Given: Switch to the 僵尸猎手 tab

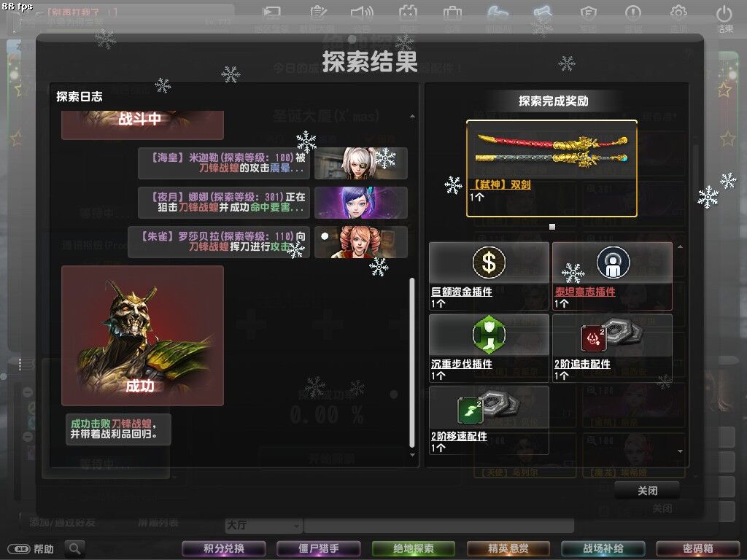Looking at the screenshot, I should coord(318,548).
